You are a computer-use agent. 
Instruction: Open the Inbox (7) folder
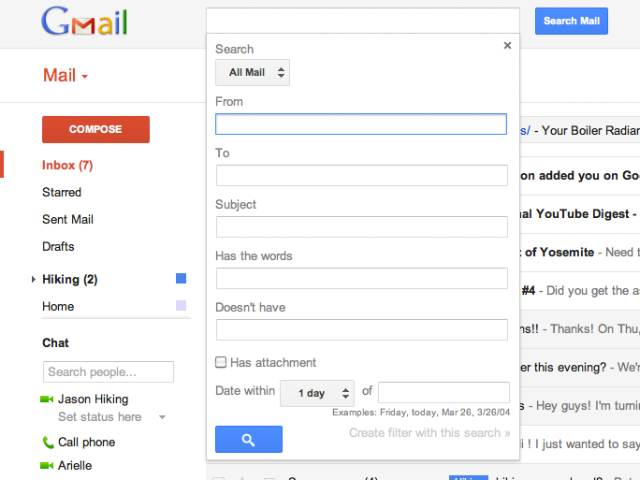tap(67, 165)
